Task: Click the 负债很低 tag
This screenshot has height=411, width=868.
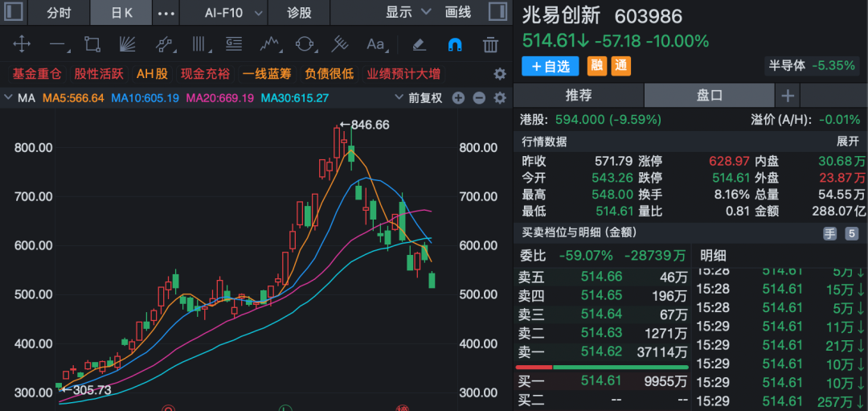Action: [x=330, y=74]
